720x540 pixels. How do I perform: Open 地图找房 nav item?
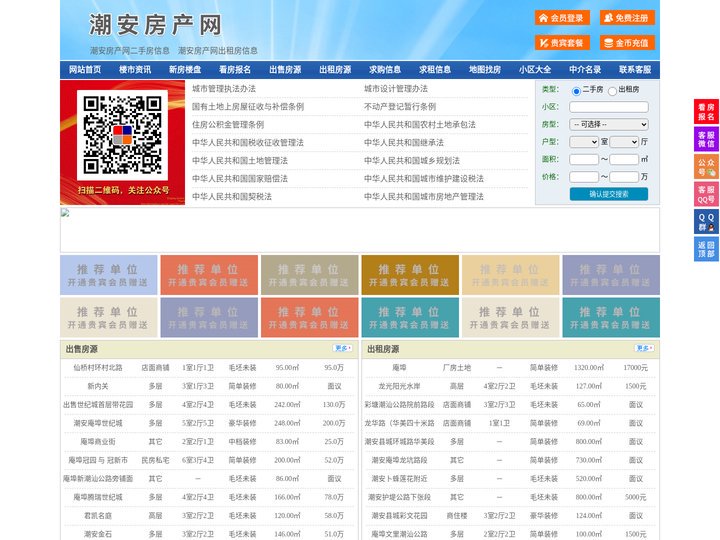click(485, 70)
